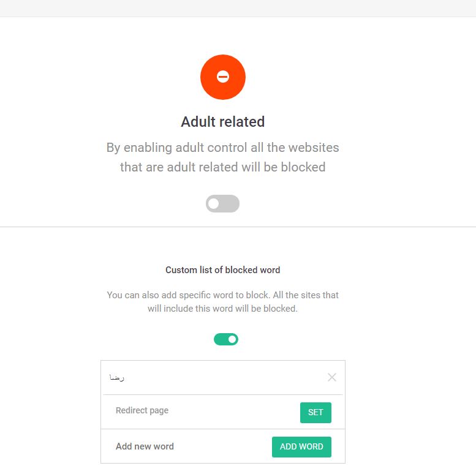Viewport: 476px width, 474px height.
Task: Click the gray header strip at top
Action: click(238, 8)
